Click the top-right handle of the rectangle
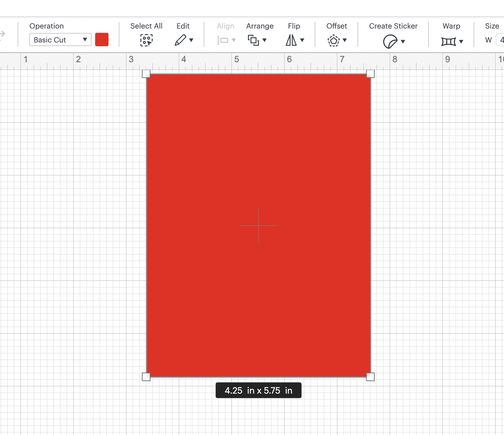The width and height of the screenshot is (504, 435). click(370, 74)
